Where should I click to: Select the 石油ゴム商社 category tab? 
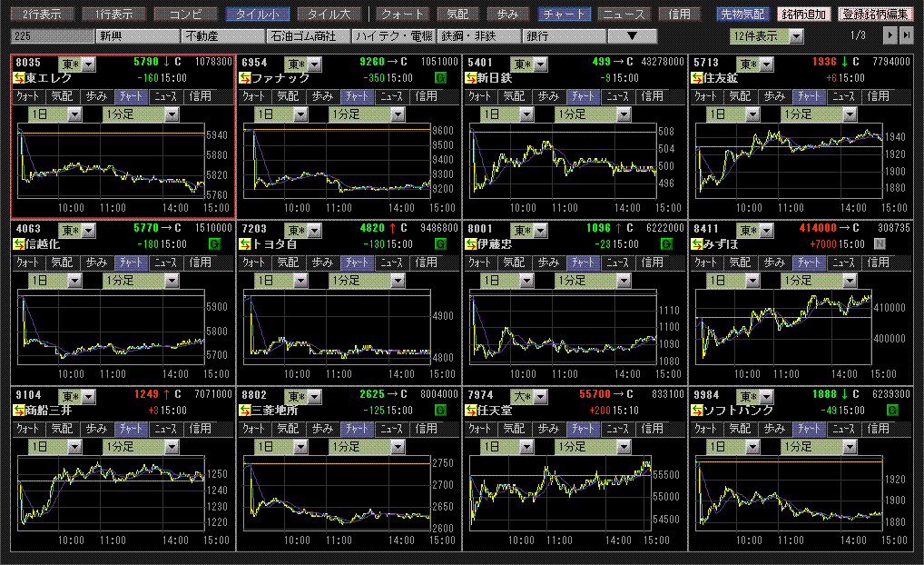309,36
